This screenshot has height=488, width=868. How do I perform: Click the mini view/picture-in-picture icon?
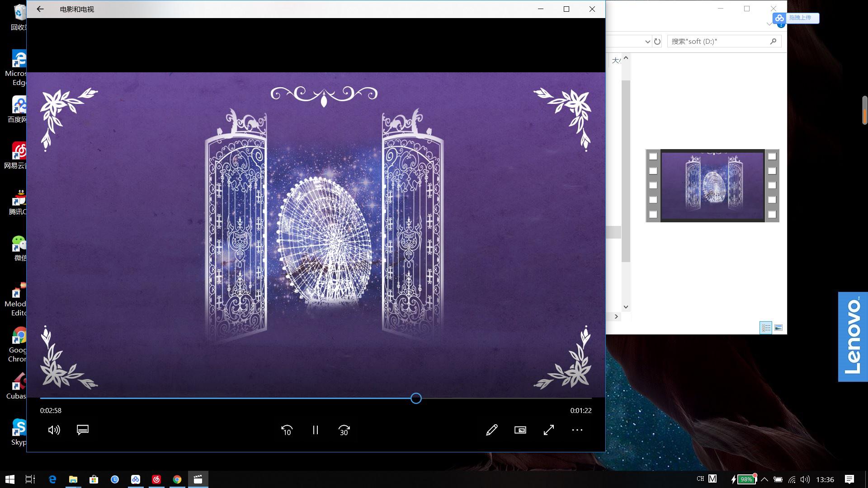click(520, 430)
